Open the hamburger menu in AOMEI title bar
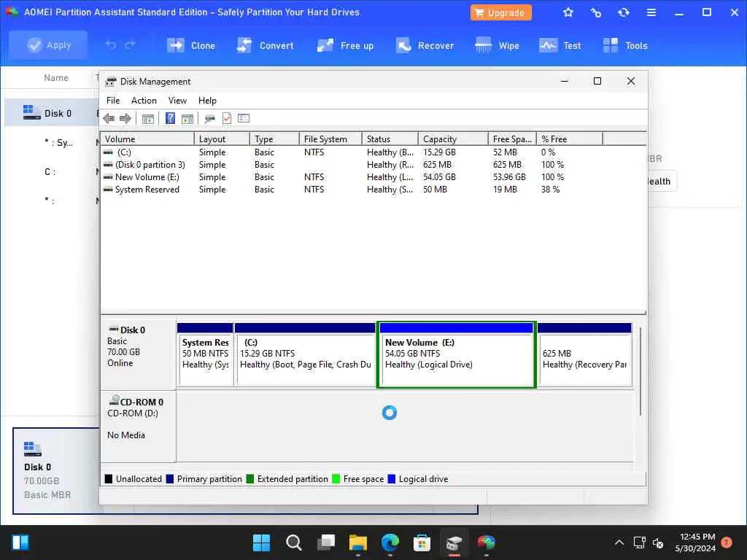This screenshot has height=560, width=747. (651, 12)
